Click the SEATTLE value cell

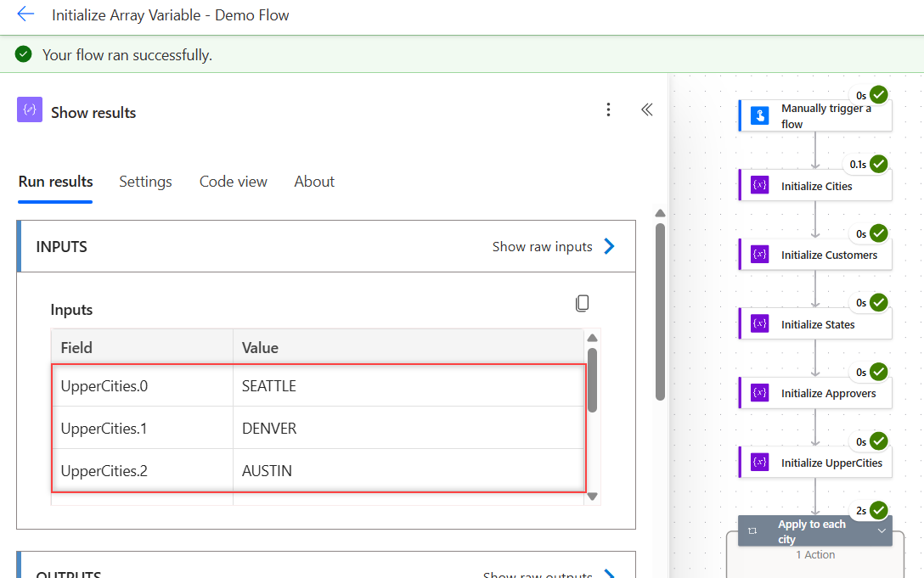(409, 386)
